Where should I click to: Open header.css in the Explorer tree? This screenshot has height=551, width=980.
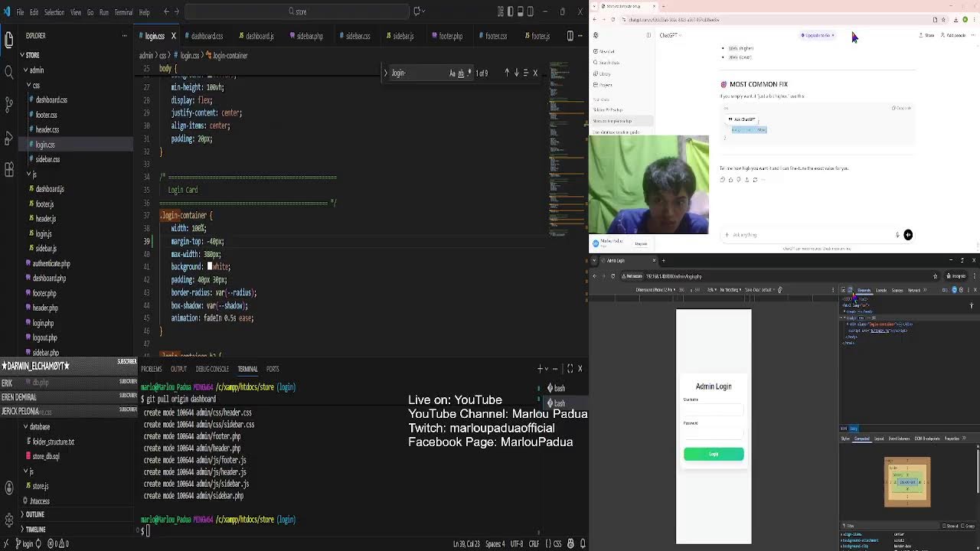[47, 129]
